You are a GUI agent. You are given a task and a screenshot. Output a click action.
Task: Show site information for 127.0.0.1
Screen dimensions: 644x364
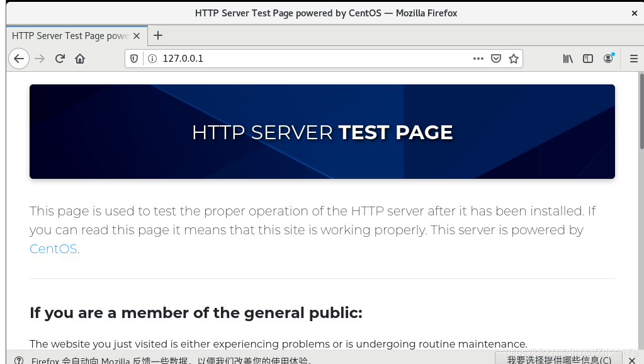pyautogui.click(x=152, y=59)
